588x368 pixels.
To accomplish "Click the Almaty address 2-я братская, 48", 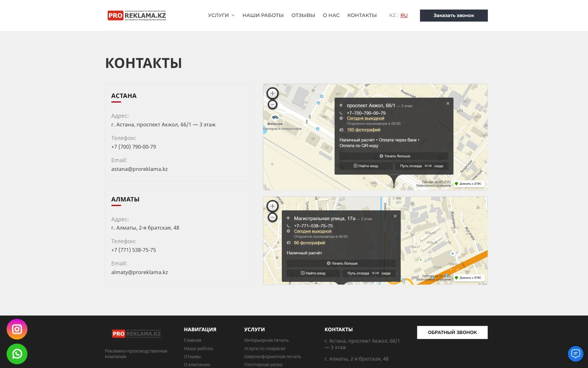I will [145, 228].
